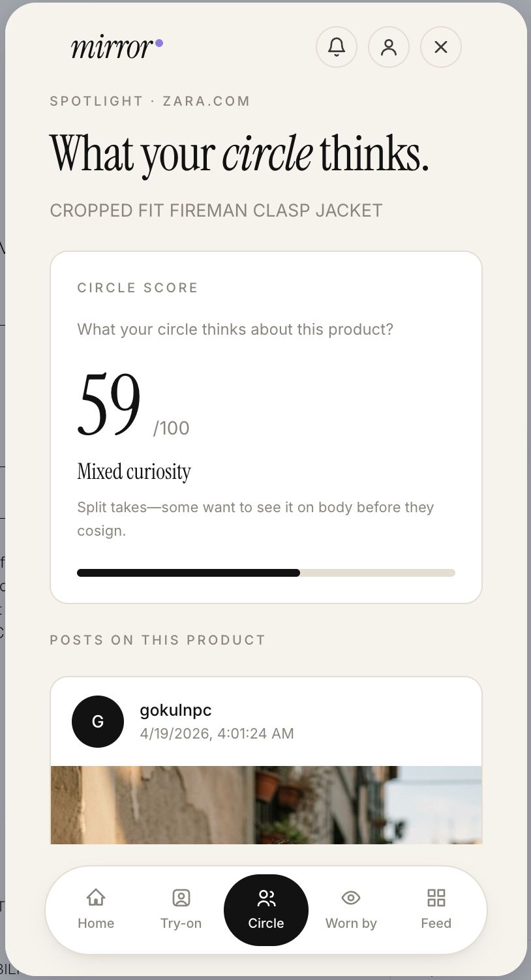Image resolution: width=531 pixels, height=980 pixels.
Task: Click the Circle Score card label
Action: pos(137,288)
